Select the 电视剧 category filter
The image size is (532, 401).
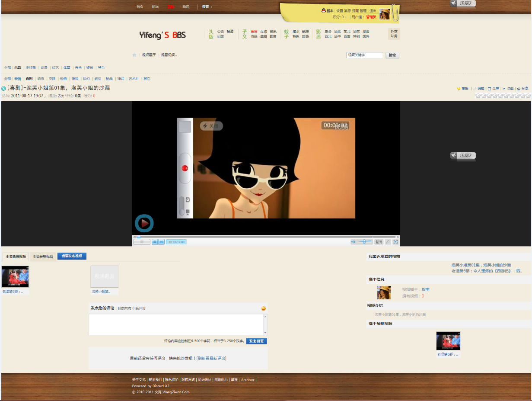tap(31, 67)
